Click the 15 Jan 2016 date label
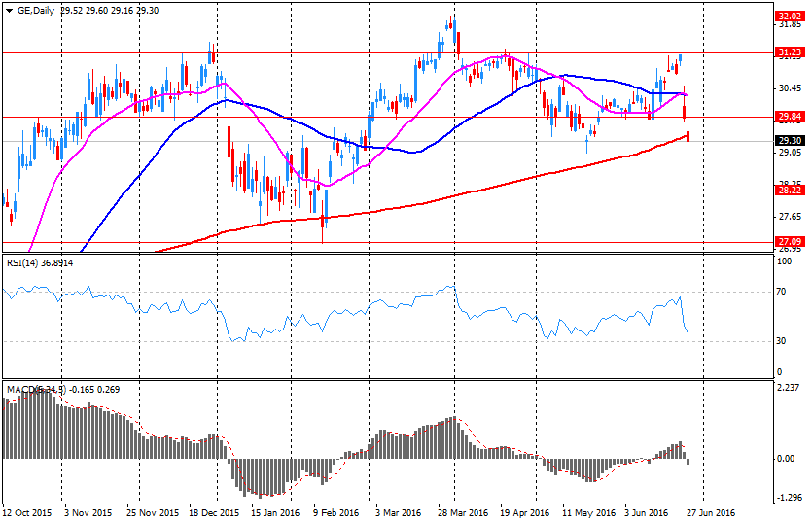The image size is (812, 521). pyautogui.click(x=276, y=512)
